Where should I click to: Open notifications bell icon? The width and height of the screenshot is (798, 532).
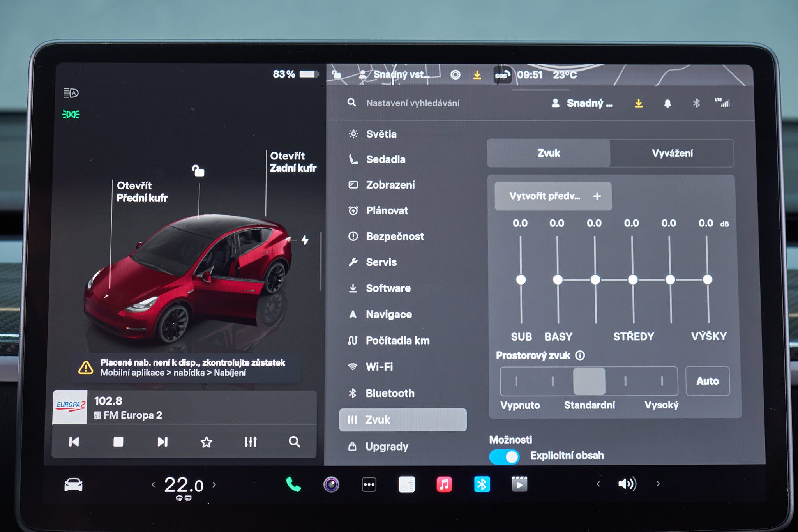point(667,103)
